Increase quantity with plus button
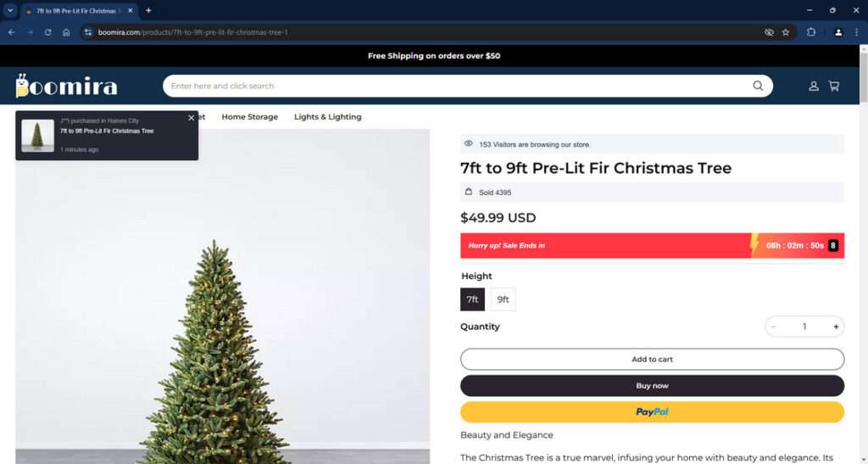The image size is (868, 464). click(x=836, y=327)
